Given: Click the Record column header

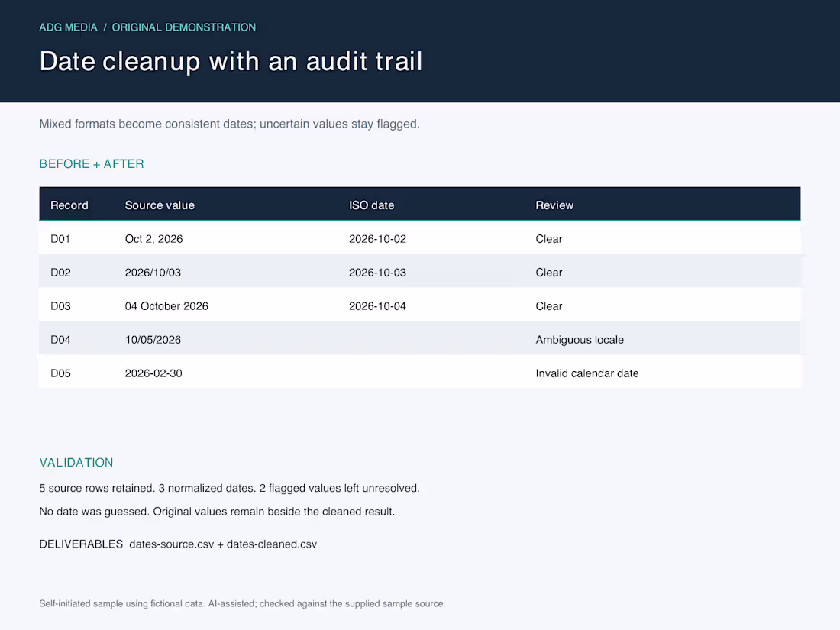Looking at the screenshot, I should coord(69,205).
